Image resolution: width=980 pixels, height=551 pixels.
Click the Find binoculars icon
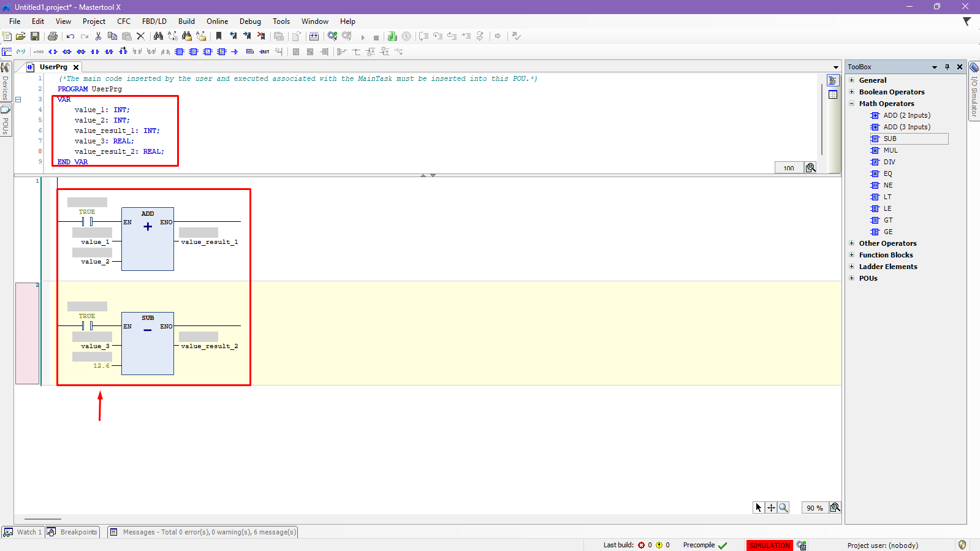(x=158, y=37)
